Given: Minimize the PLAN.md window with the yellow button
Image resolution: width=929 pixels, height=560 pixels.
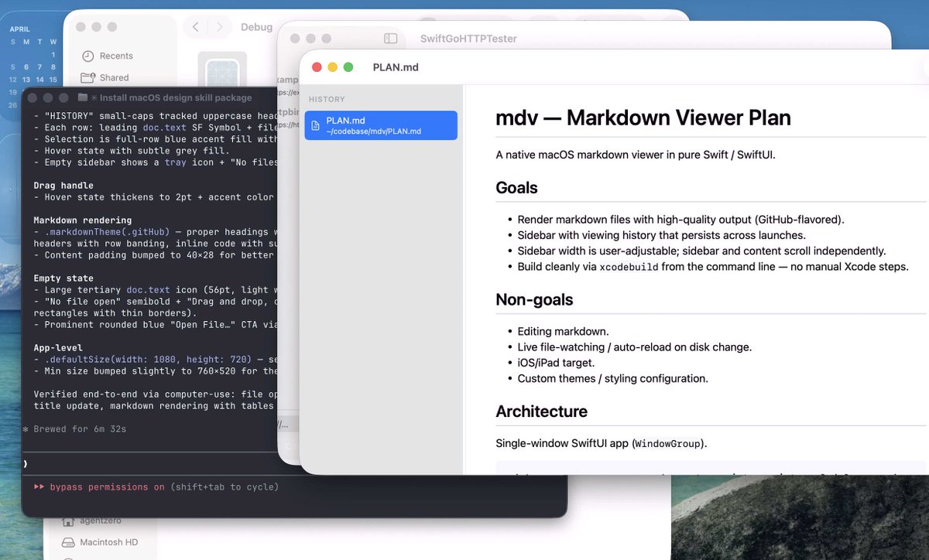Looking at the screenshot, I should pos(333,67).
